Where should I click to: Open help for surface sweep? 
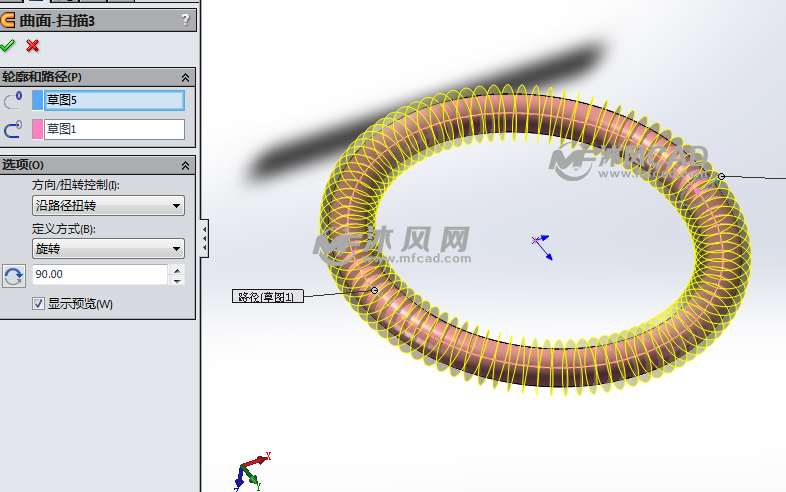[185, 19]
